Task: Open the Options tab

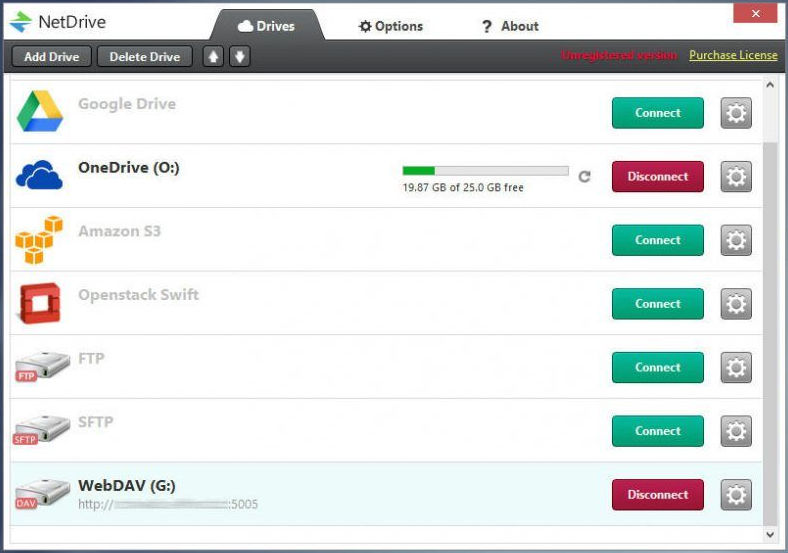Action: point(391,26)
